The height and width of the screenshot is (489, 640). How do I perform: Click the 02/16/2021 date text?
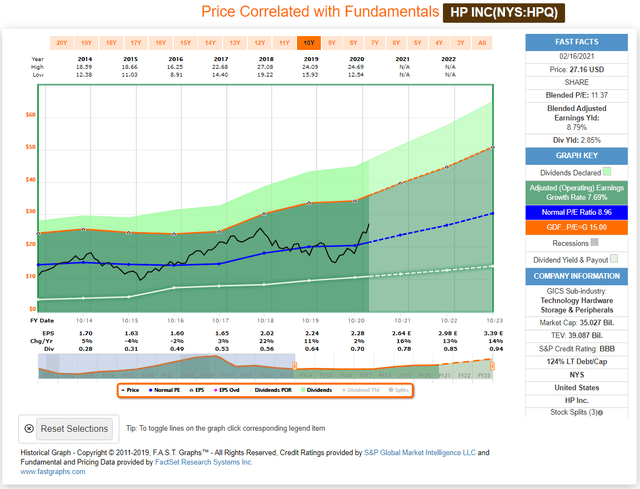coord(576,56)
